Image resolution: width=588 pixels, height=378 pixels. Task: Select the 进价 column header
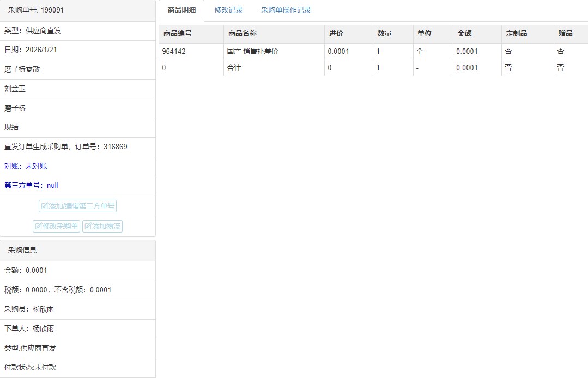pos(336,34)
